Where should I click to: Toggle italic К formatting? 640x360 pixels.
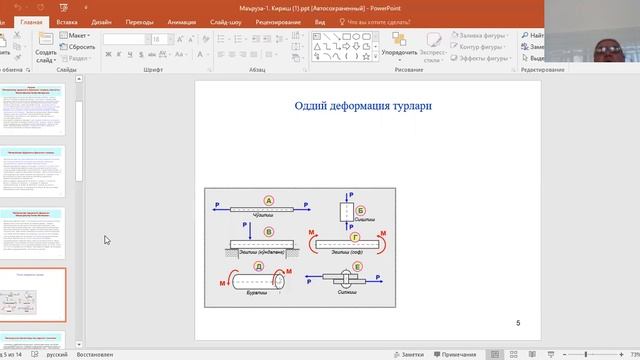119,54
